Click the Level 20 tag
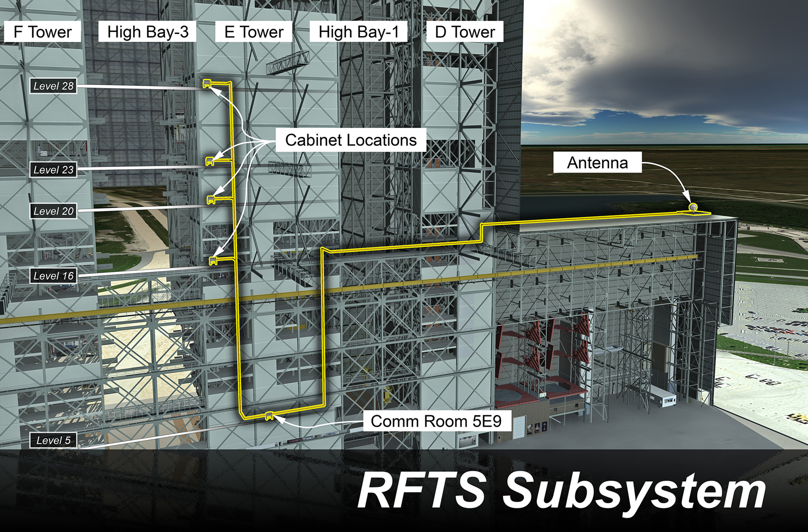 point(53,211)
